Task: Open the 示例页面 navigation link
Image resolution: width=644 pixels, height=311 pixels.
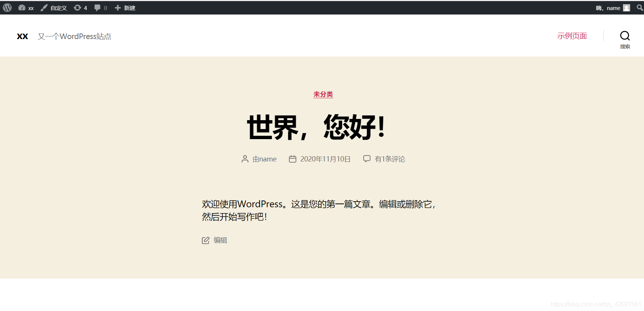Action: (x=572, y=36)
